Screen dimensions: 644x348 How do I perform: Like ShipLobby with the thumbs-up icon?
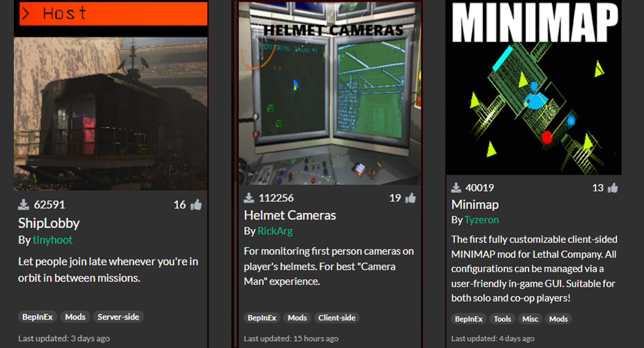coord(196,205)
